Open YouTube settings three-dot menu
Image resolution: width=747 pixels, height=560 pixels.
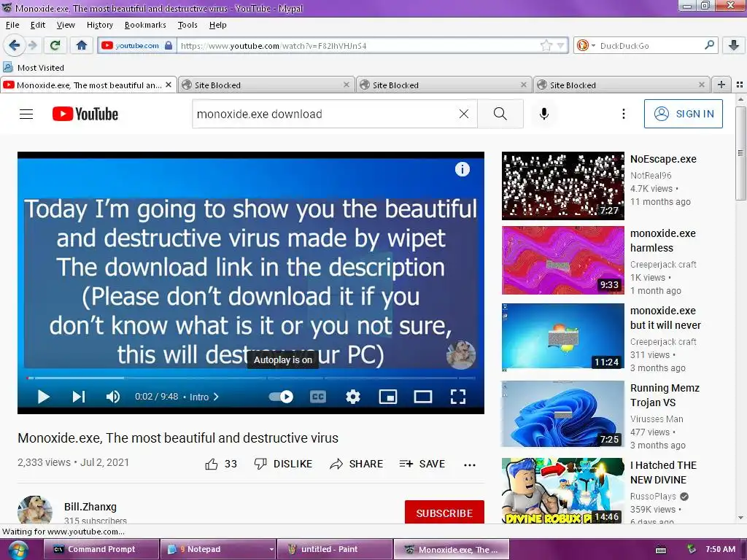(623, 114)
